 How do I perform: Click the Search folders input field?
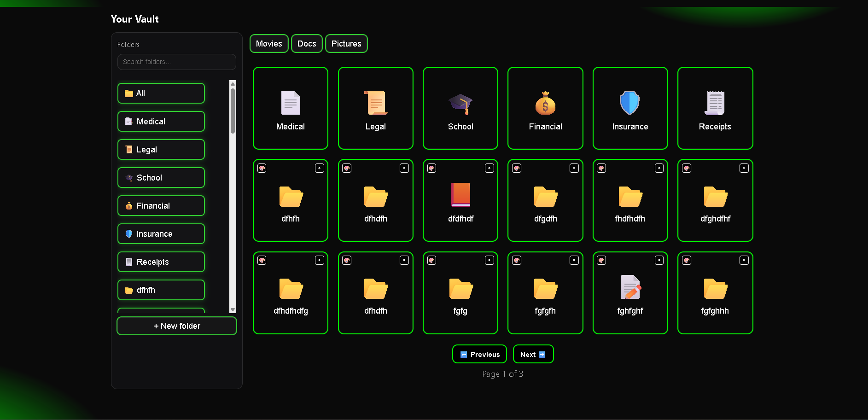coord(177,62)
